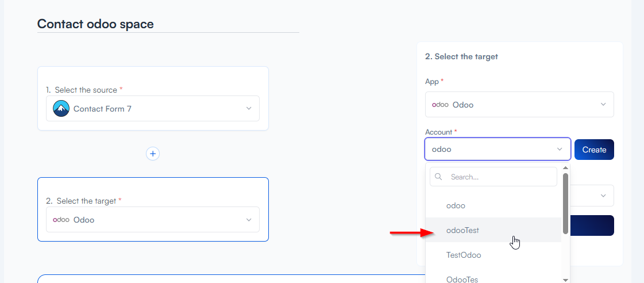Choose the odooTest account option
Screen dimensions: 644x283
(462, 230)
